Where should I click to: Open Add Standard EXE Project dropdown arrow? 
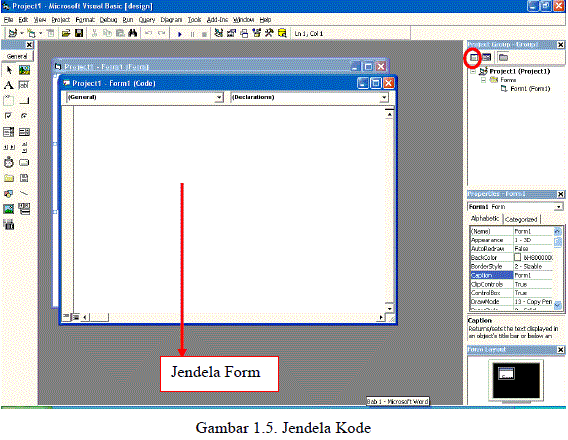22,33
